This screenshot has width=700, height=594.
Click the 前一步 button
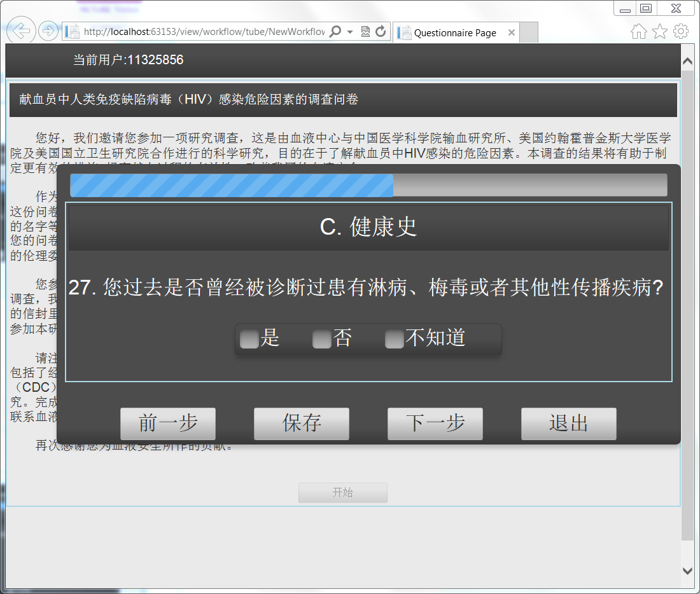point(168,424)
